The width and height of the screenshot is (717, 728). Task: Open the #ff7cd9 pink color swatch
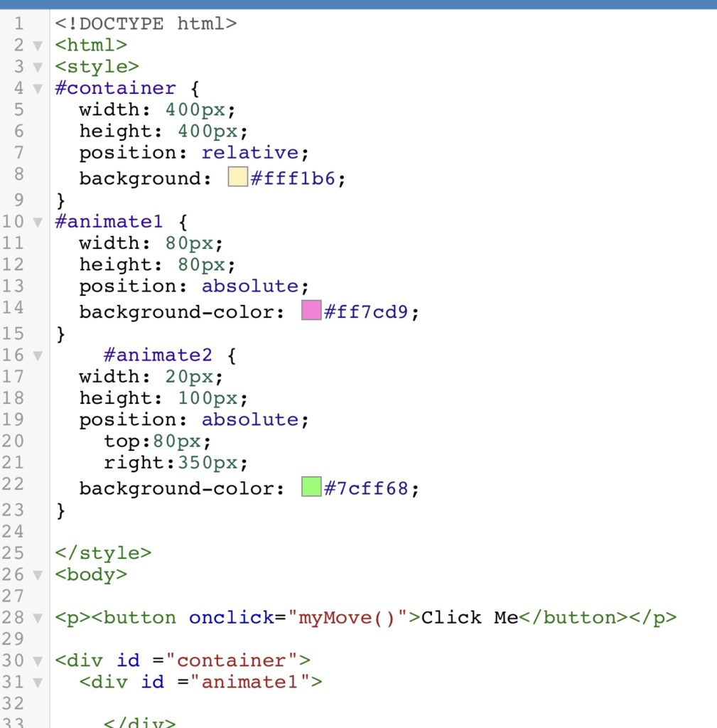tap(311, 310)
